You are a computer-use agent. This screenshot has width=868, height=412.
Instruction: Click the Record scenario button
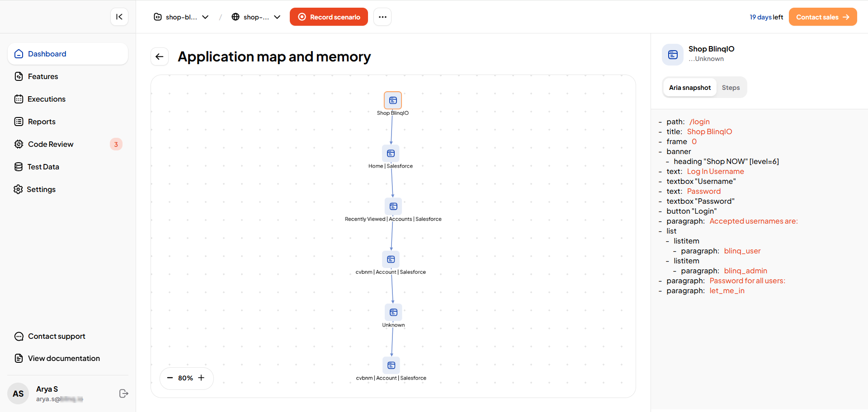pyautogui.click(x=329, y=17)
